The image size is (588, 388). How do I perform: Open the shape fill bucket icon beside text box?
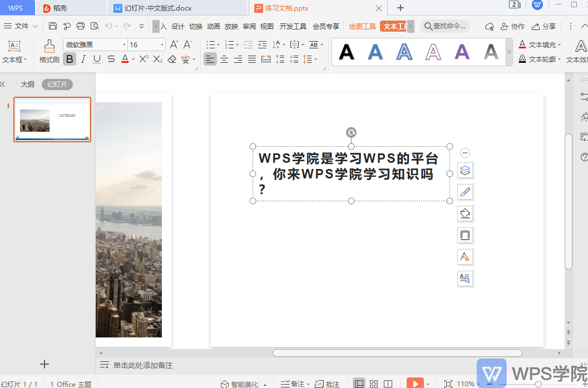click(465, 213)
